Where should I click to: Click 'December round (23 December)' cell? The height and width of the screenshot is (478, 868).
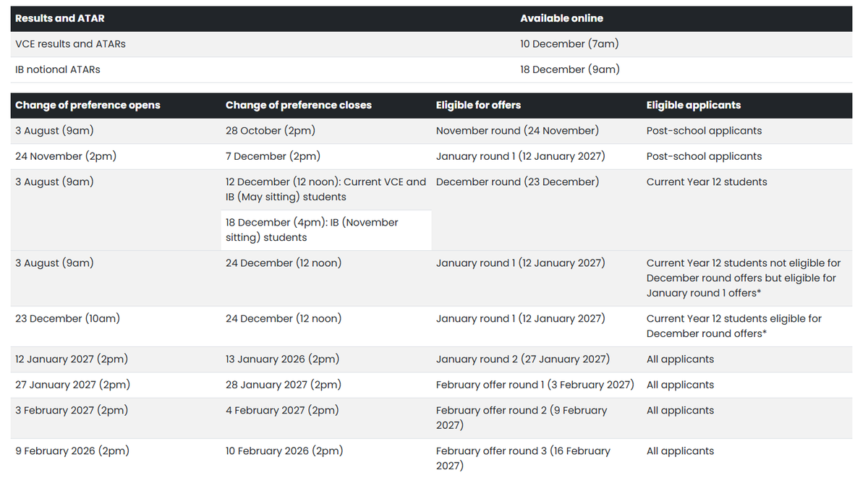tap(537, 210)
